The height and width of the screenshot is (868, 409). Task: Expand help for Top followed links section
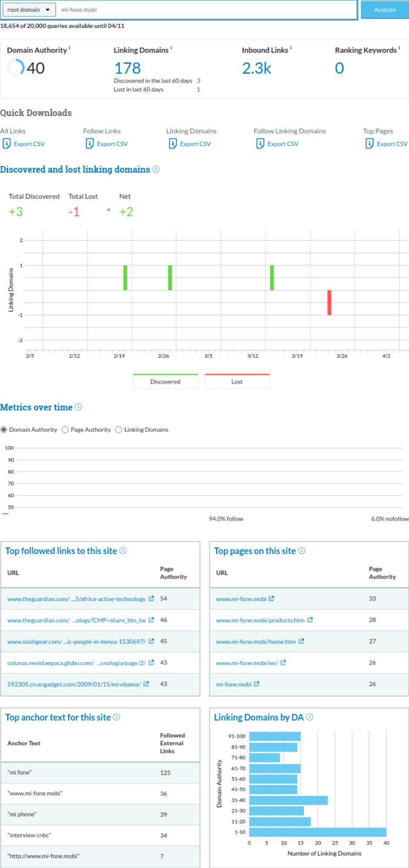click(123, 551)
